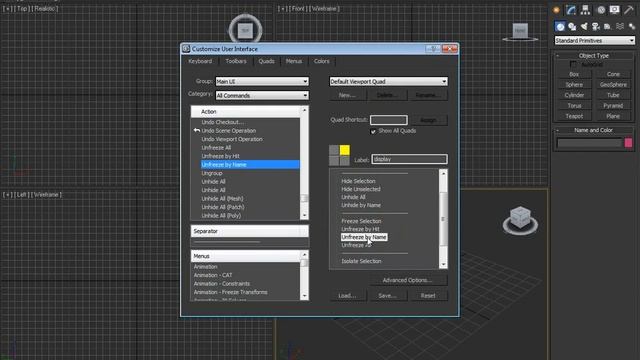
Task: Click the Assign shortcut button
Action: pyautogui.click(x=428, y=120)
